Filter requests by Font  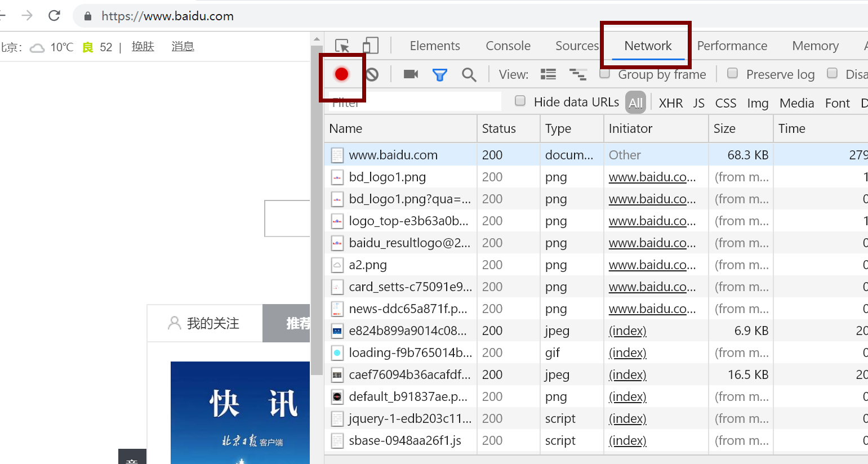pos(838,103)
